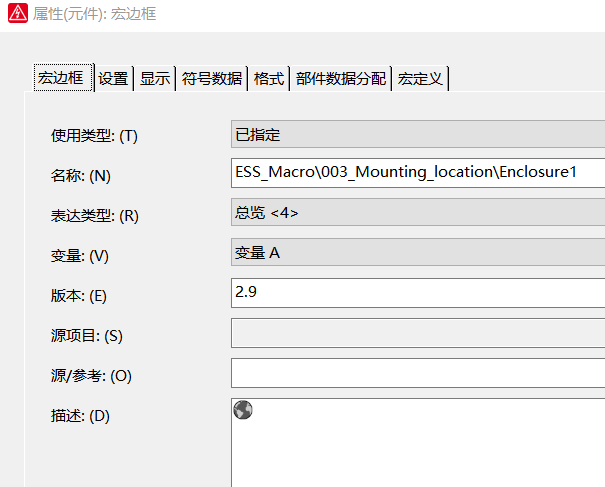The height and width of the screenshot is (487, 605).
Task: Click the empty 源/参考 input field
Action: (x=418, y=373)
